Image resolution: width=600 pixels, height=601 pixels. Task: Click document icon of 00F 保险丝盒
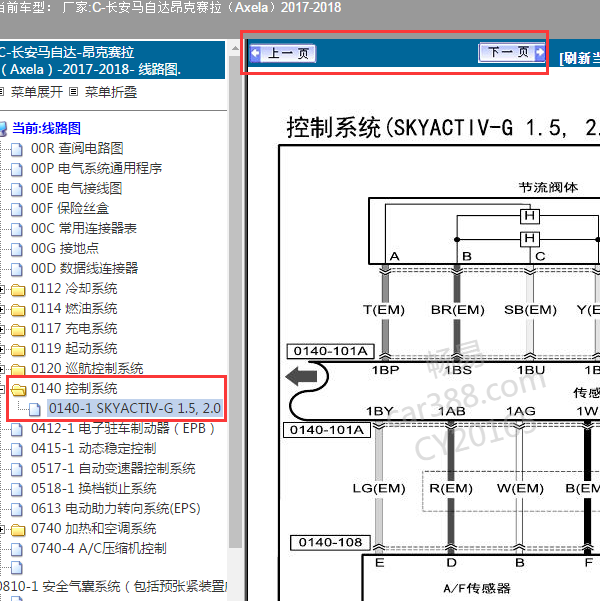pyautogui.click(x=16, y=209)
